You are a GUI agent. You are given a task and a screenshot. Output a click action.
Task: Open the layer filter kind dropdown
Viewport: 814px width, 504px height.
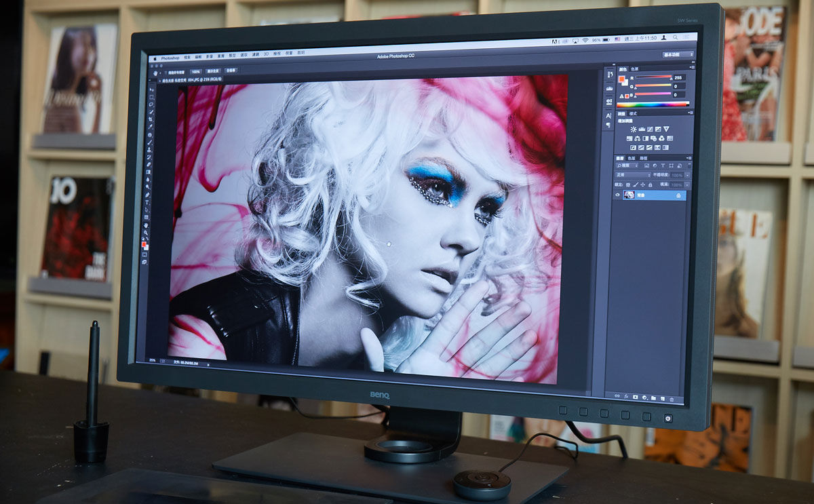tap(627, 166)
